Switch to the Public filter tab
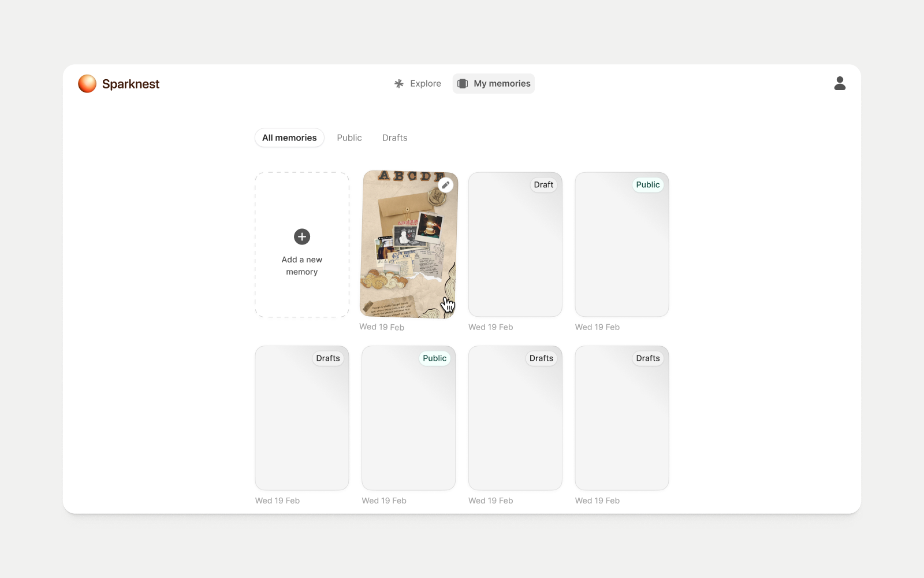The width and height of the screenshot is (924, 578). pyautogui.click(x=349, y=138)
